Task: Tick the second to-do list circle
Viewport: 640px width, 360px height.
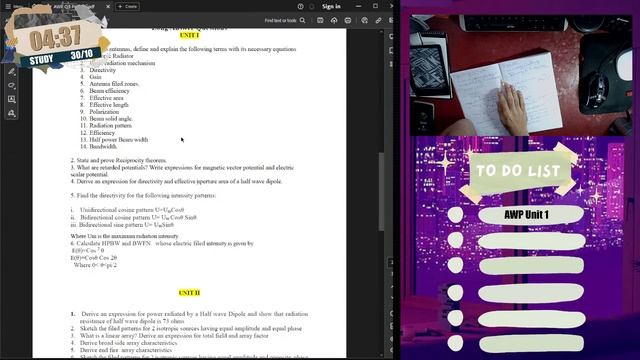Action: 455,240
